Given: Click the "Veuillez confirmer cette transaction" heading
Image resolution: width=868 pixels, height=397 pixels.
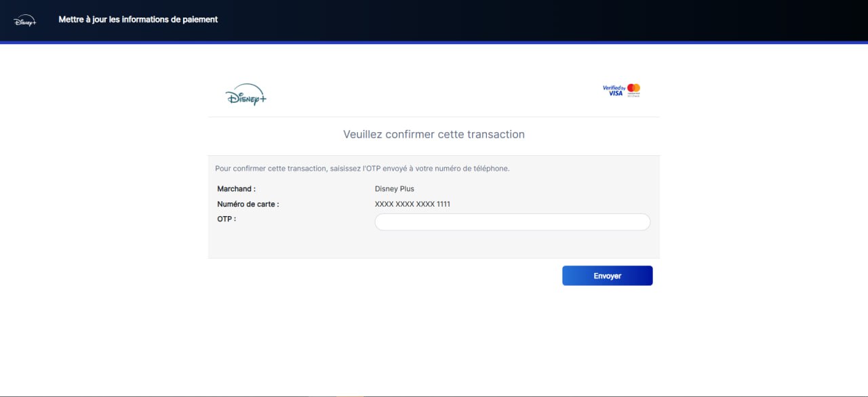Looking at the screenshot, I should (434, 134).
